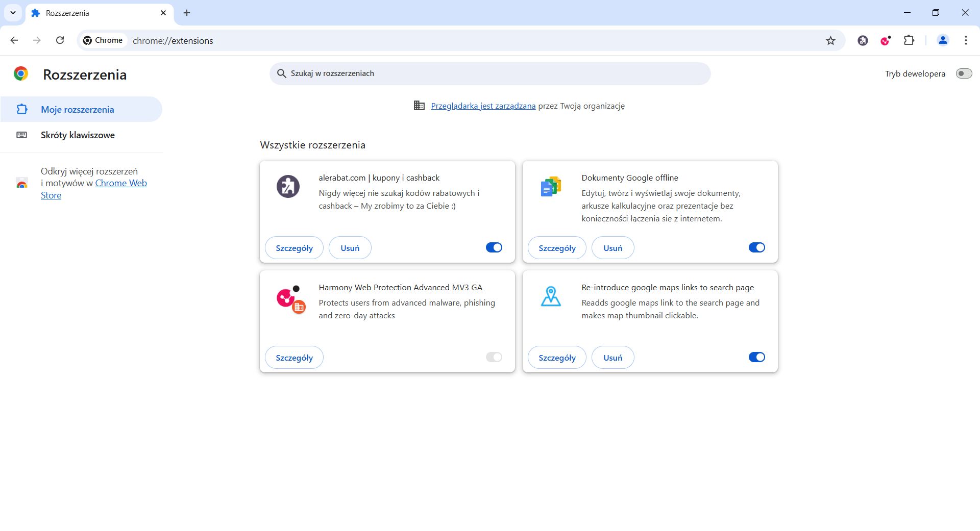This screenshot has width=980, height=531.
Task: Click the forward navigation arrow
Action: point(37,40)
